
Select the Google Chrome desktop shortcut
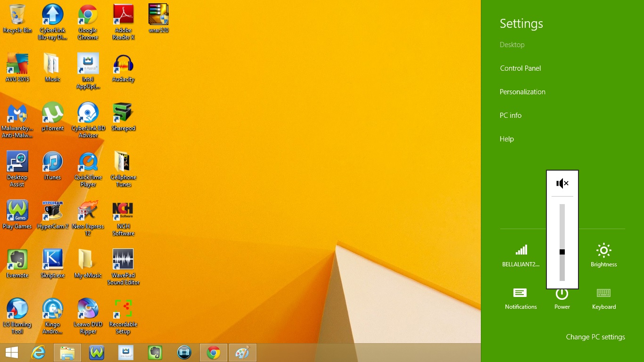pyautogui.click(x=88, y=22)
